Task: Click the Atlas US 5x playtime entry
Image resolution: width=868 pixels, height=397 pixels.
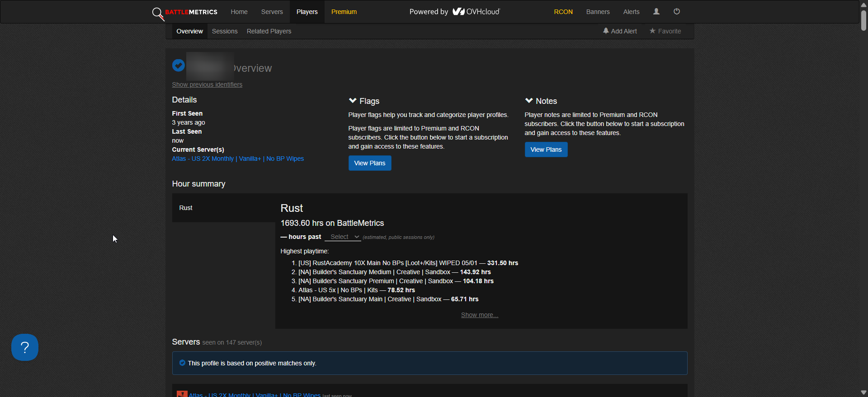Action: (357, 290)
